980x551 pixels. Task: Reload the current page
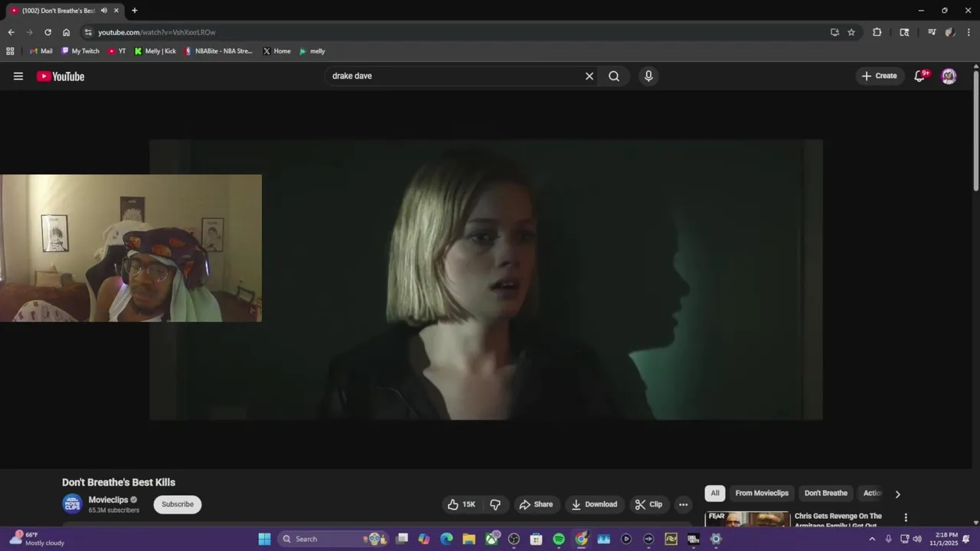(x=47, y=32)
